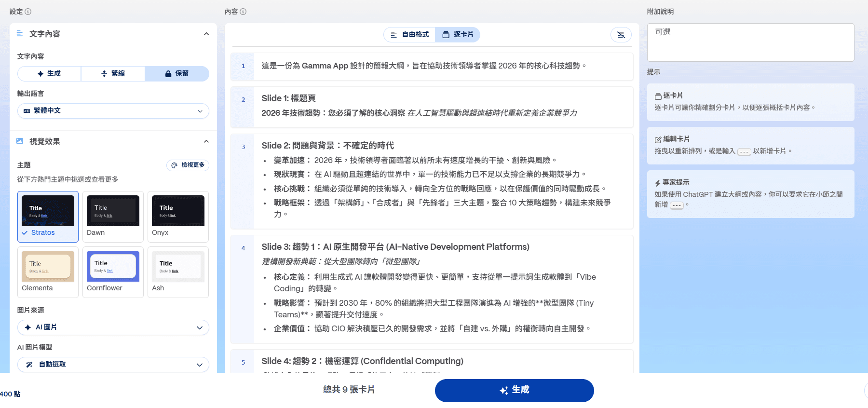Click the text in card 1 starting with 這是一份為 Gamma App

tap(424, 66)
